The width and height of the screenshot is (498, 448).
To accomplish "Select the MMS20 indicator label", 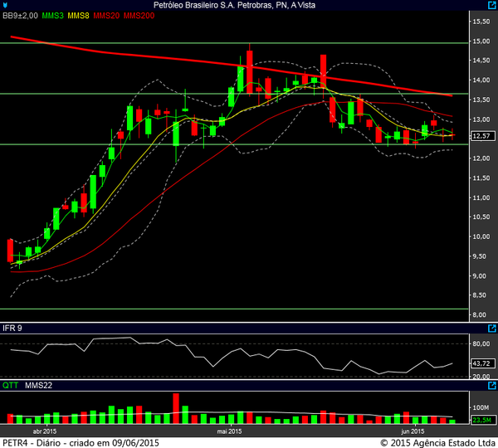I will click(x=106, y=16).
